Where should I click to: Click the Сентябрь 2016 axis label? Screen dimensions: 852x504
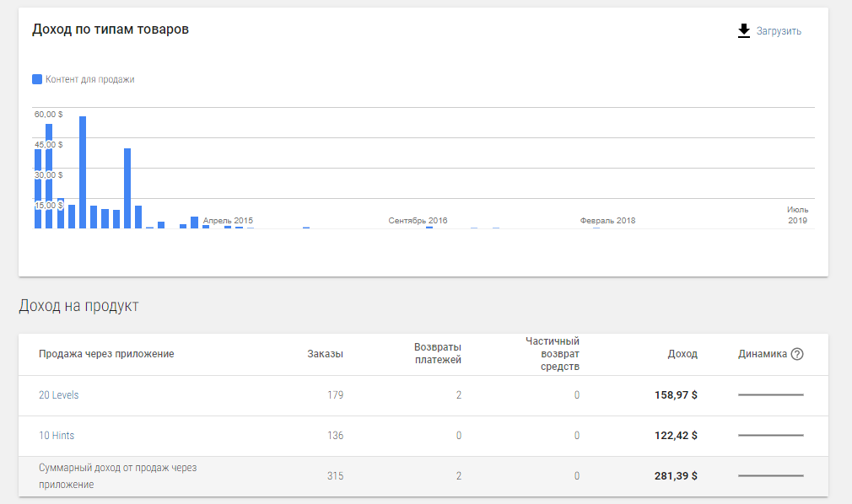[418, 221]
